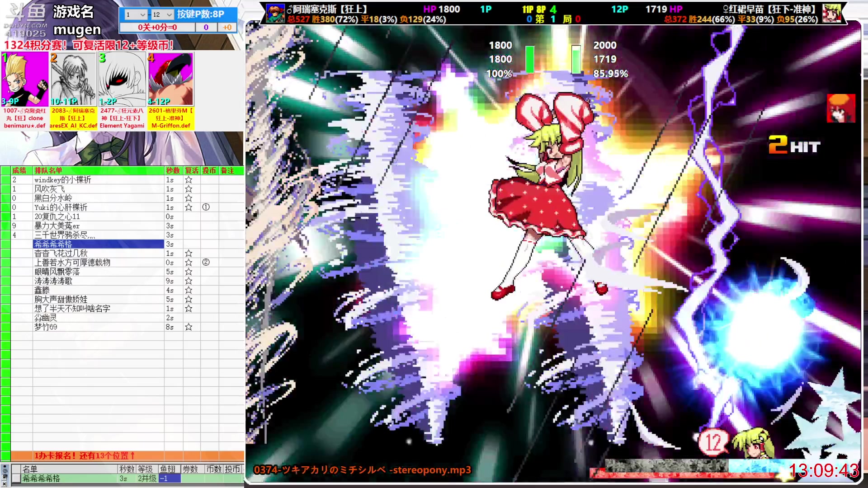Click the 按键P数:8P label
This screenshot has height=488, width=868.
click(201, 14)
